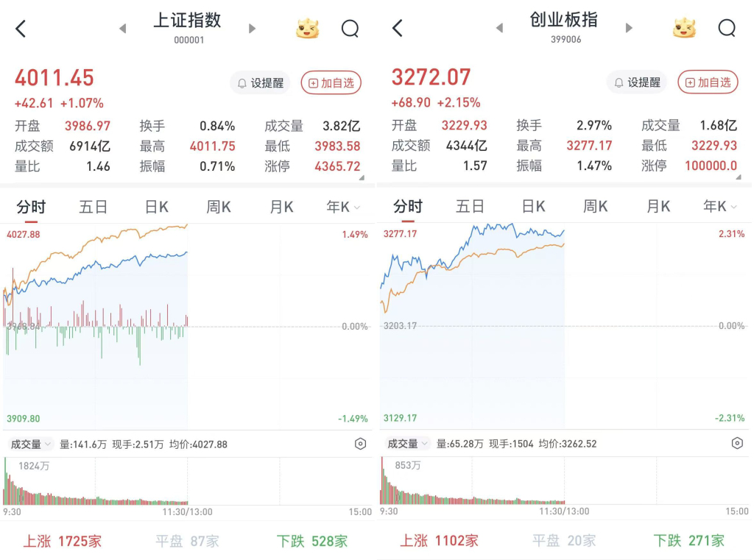Go back from 上证指数 page

[x=21, y=29]
